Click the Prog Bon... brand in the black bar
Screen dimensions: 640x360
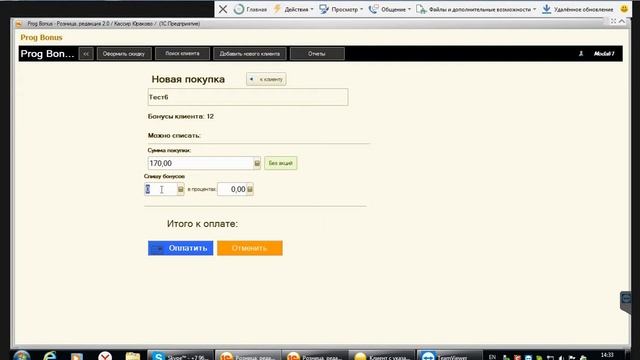pos(47,54)
